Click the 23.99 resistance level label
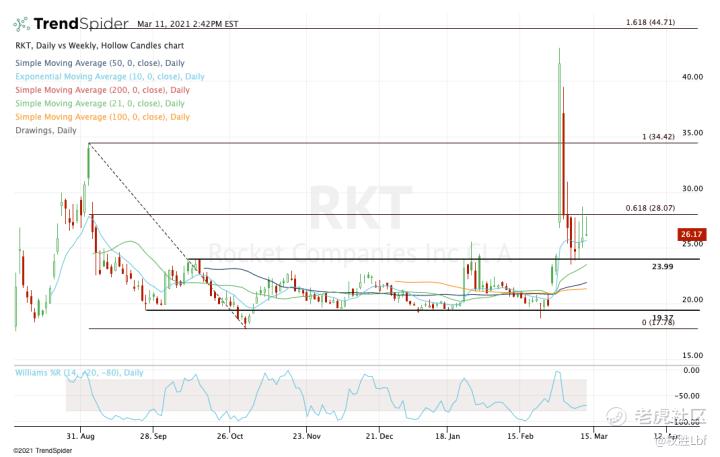The height and width of the screenshot is (457, 720). (x=663, y=266)
